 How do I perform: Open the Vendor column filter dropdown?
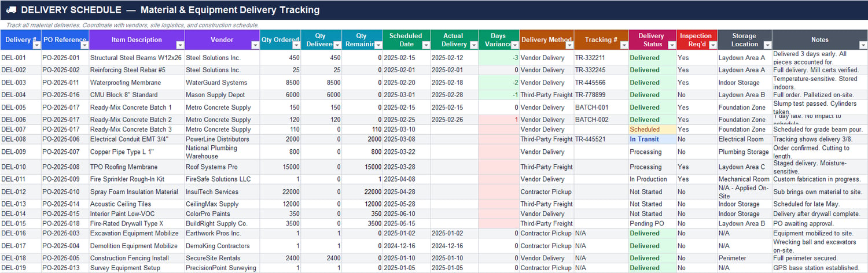(255, 45)
